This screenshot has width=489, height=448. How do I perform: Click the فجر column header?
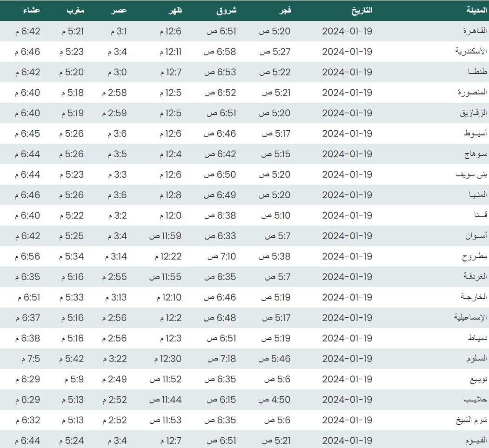point(284,10)
